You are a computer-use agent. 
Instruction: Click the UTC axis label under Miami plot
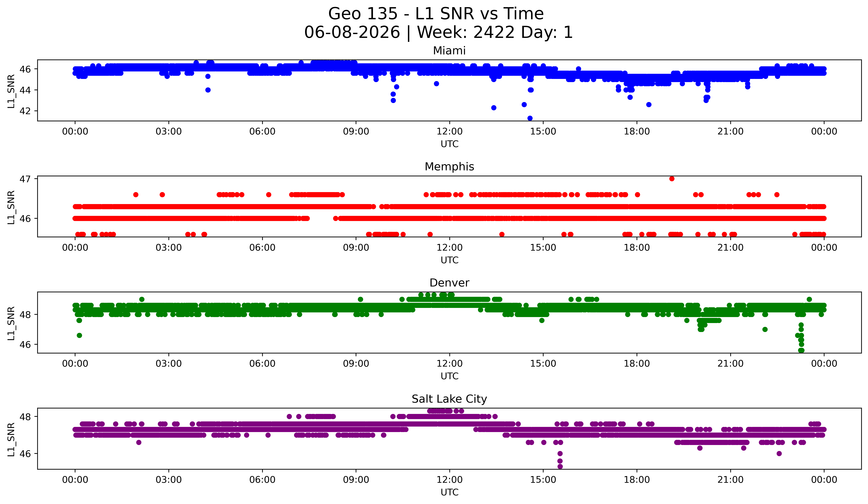click(449, 144)
